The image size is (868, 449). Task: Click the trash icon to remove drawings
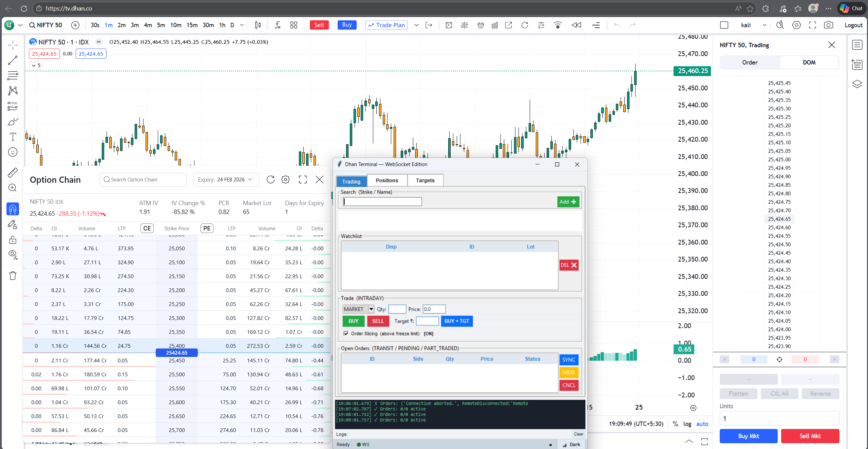click(x=13, y=275)
